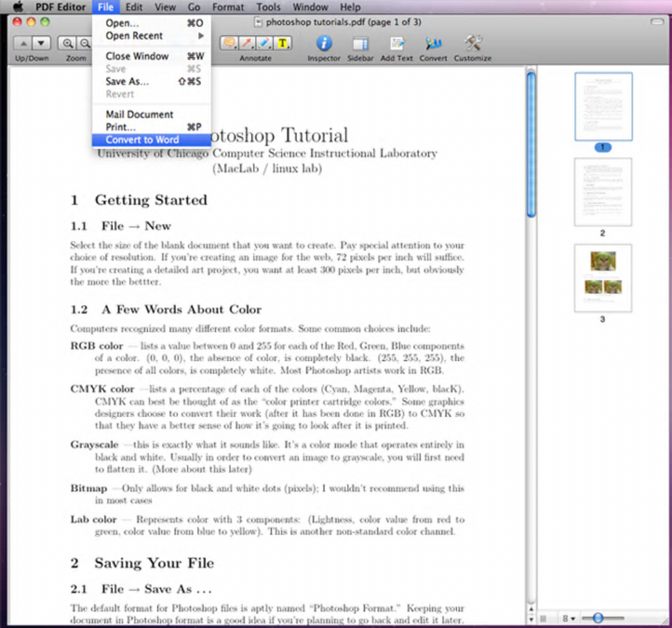672x628 pixels.
Task: Click the toolbar toggle pill in title bar
Action: point(657,22)
